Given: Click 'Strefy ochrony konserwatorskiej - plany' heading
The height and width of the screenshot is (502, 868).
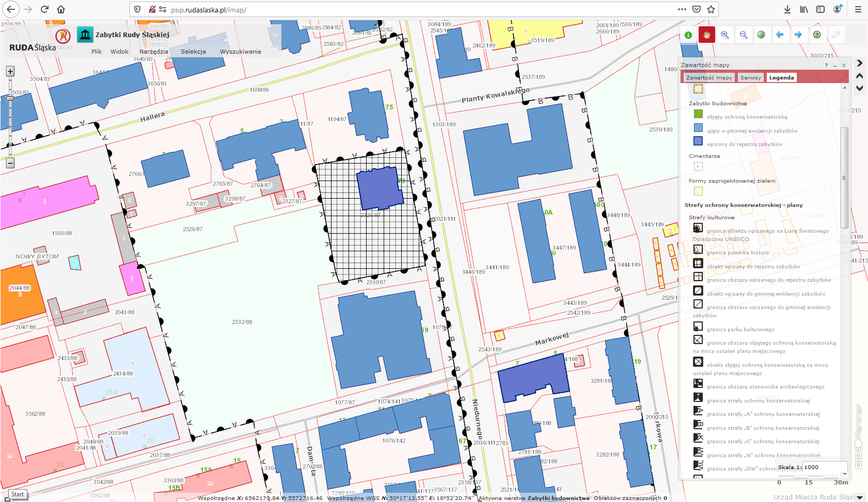Looking at the screenshot, I should click(x=744, y=205).
